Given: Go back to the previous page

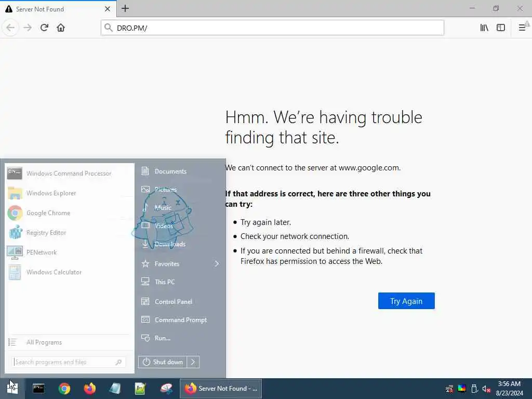Looking at the screenshot, I should click(x=10, y=28).
